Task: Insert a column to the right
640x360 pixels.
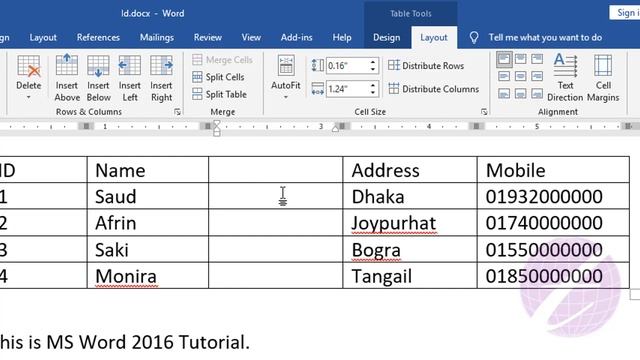Action: point(161,78)
